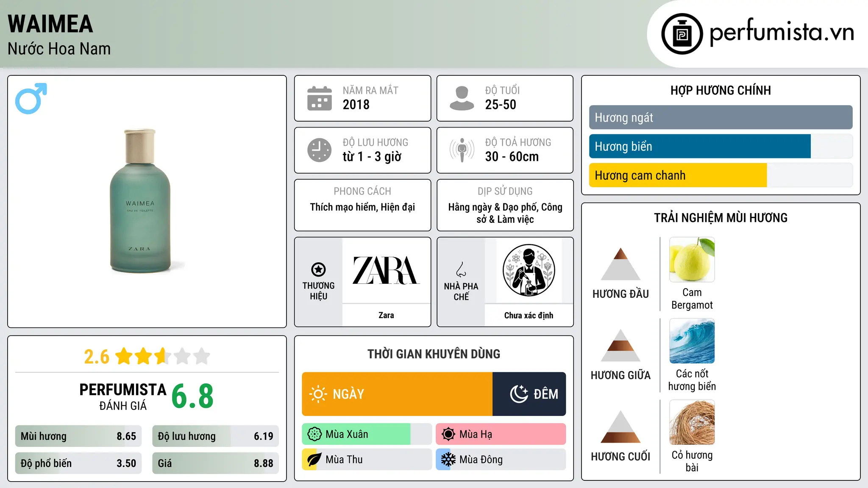
Task: Open the Cam Bergamot note image
Action: click(692, 260)
